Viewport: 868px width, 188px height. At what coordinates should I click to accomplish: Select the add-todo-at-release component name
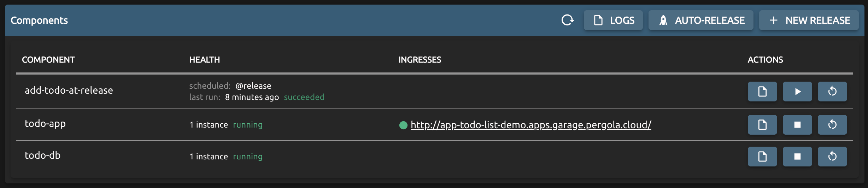[69, 90]
